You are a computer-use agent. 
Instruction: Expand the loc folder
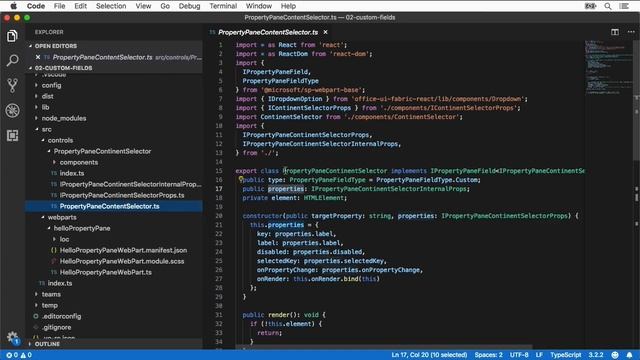tap(64, 240)
